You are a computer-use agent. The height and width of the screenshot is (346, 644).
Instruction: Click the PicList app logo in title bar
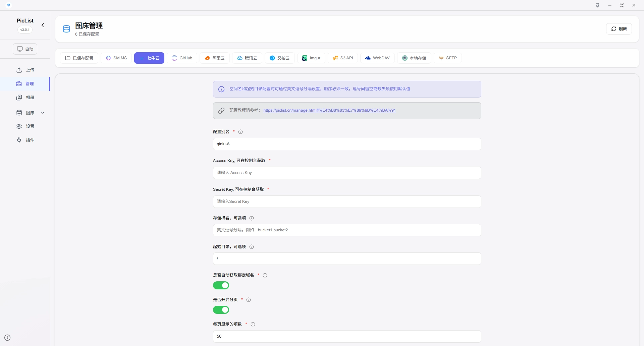[9, 5]
